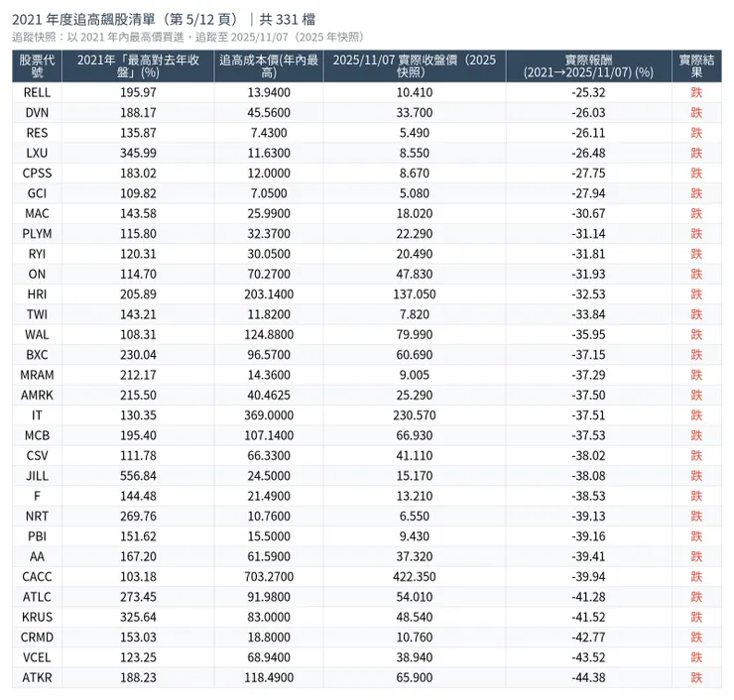The width and height of the screenshot is (734, 700).
Task: Click closing price 137.050 for HRI
Action: (415, 293)
